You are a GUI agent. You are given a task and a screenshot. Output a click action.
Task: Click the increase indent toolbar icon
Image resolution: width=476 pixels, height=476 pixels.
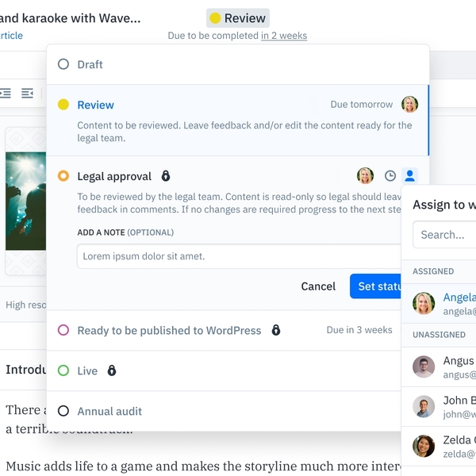coord(6,93)
